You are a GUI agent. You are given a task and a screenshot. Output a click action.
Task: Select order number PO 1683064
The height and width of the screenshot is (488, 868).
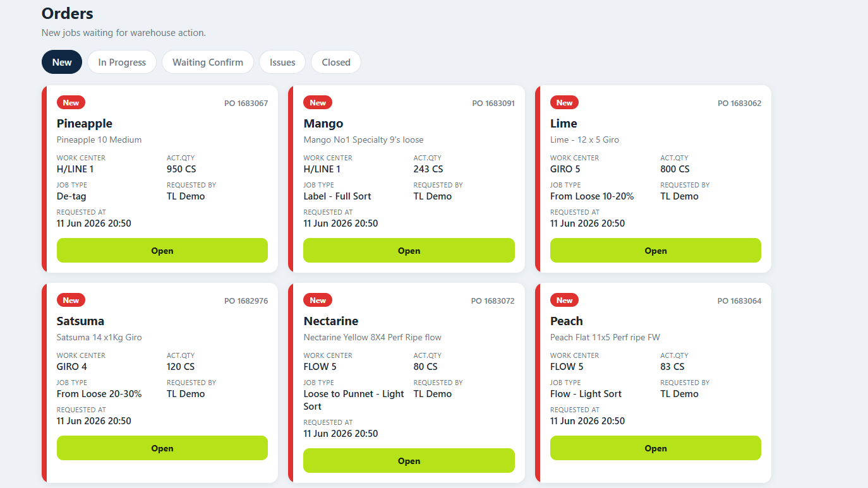click(740, 301)
